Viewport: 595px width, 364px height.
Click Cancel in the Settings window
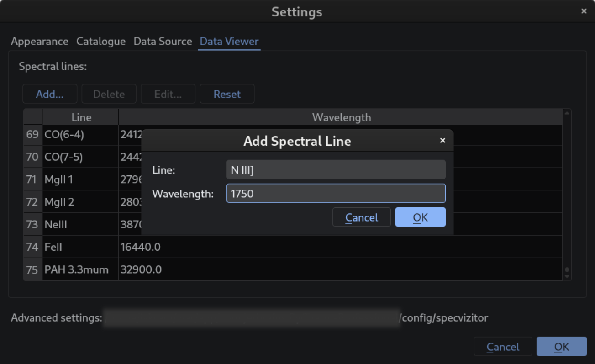click(503, 347)
